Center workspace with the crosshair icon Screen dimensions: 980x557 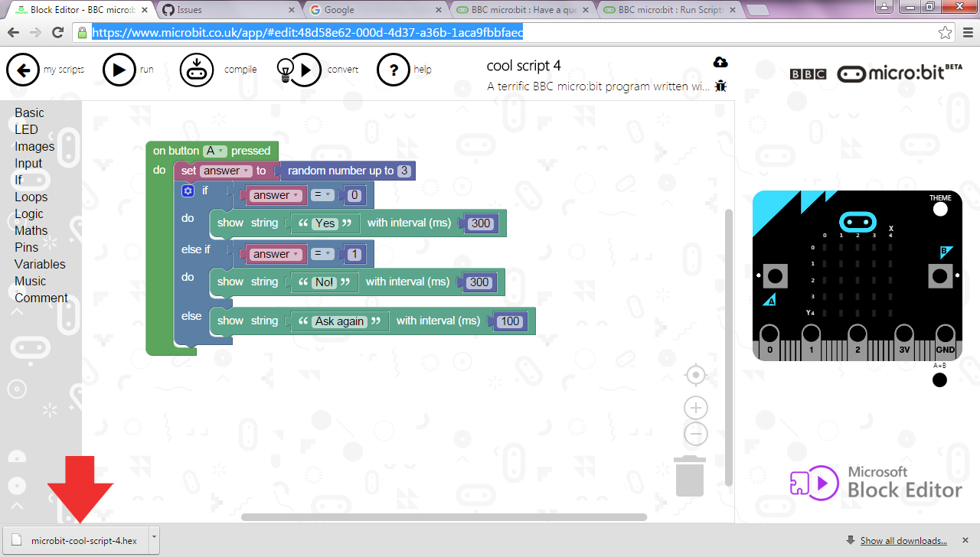click(x=695, y=375)
